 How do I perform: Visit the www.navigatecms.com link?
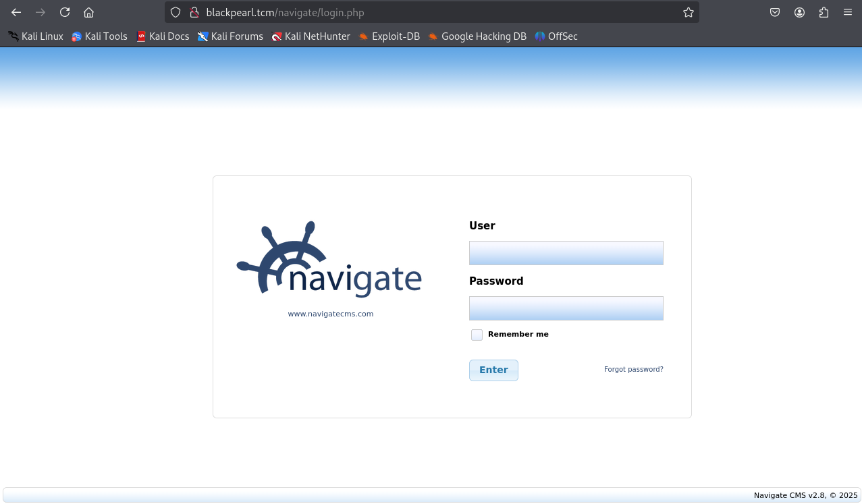click(330, 314)
